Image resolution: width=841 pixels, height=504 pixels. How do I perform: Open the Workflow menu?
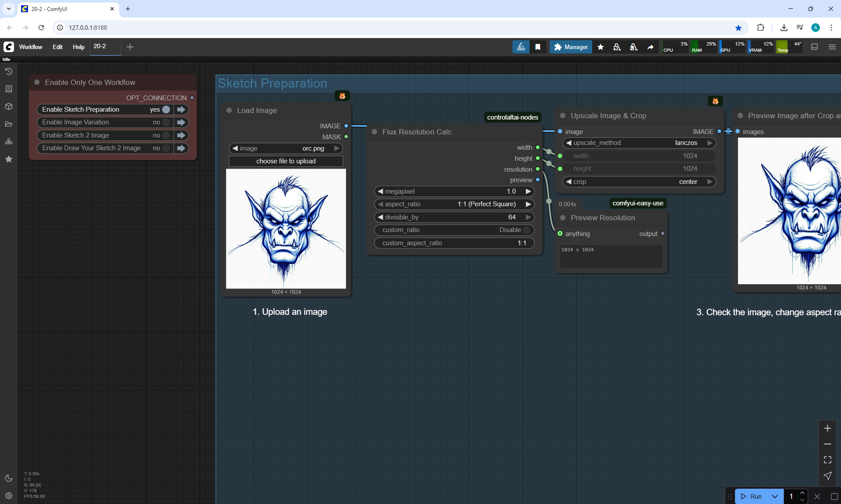[x=31, y=47]
